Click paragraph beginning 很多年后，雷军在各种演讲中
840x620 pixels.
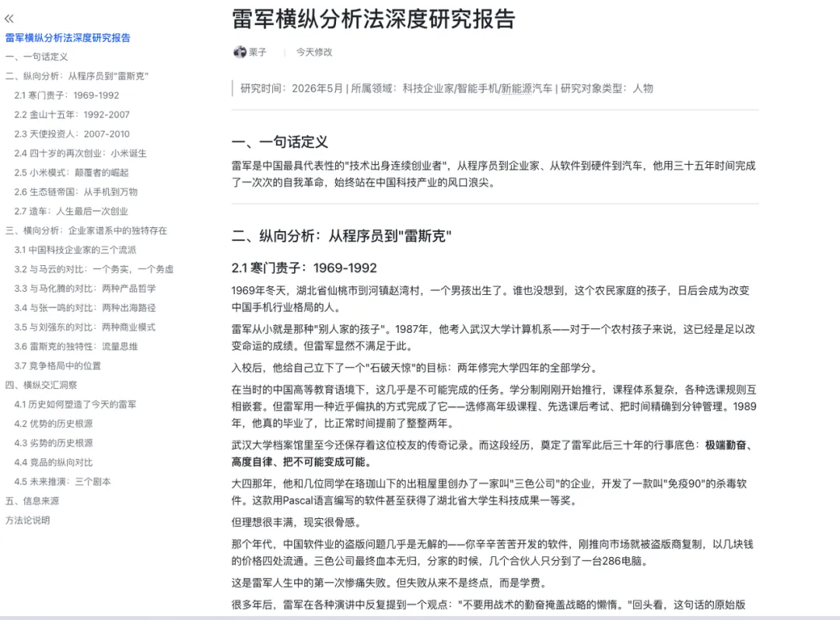click(488, 605)
